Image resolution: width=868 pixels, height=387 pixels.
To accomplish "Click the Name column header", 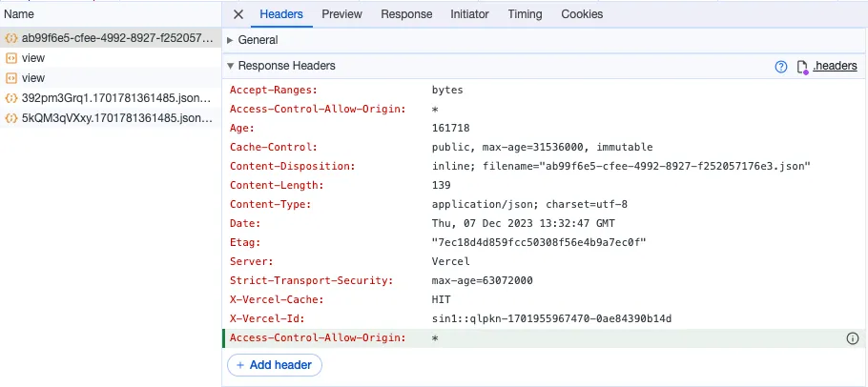I will coord(19,14).
